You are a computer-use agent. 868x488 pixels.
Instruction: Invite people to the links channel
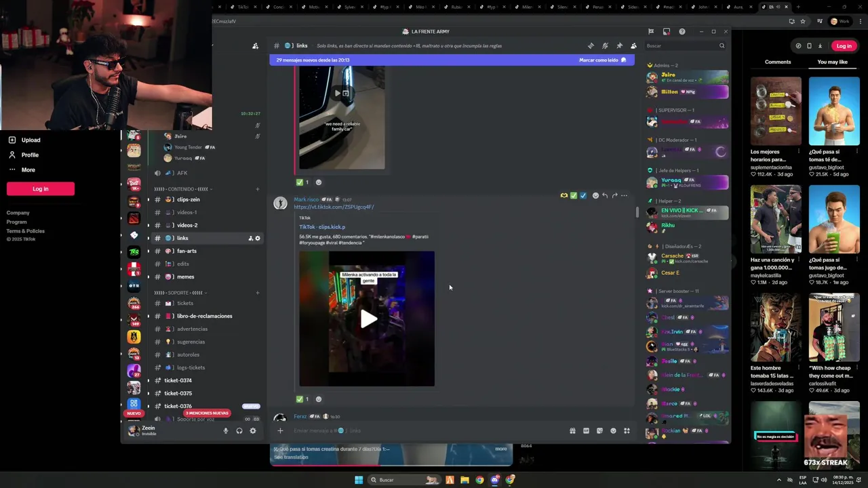tap(250, 238)
